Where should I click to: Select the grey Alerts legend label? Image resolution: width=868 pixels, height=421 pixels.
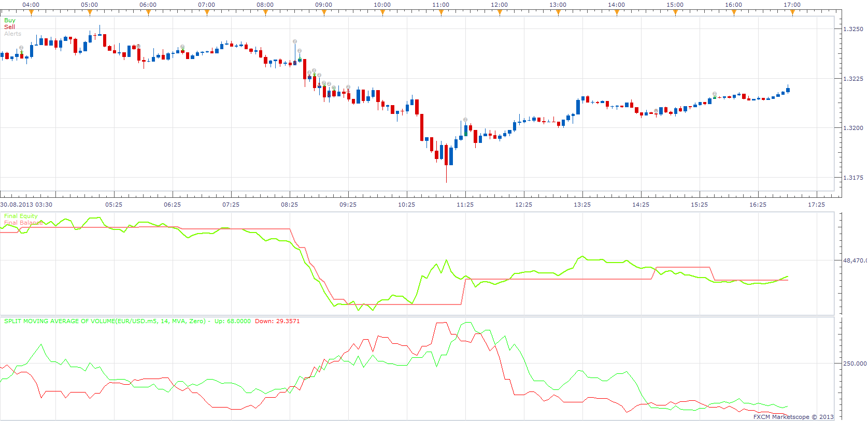(13, 34)
